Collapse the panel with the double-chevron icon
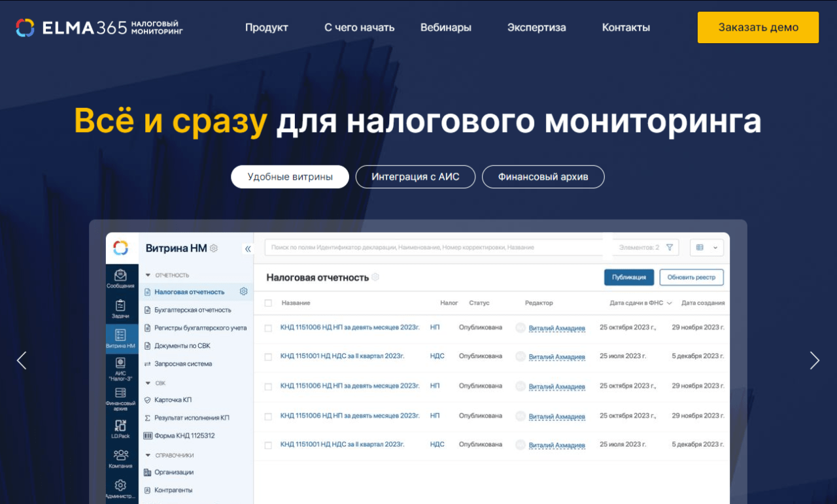 click(x=248, y=249)
